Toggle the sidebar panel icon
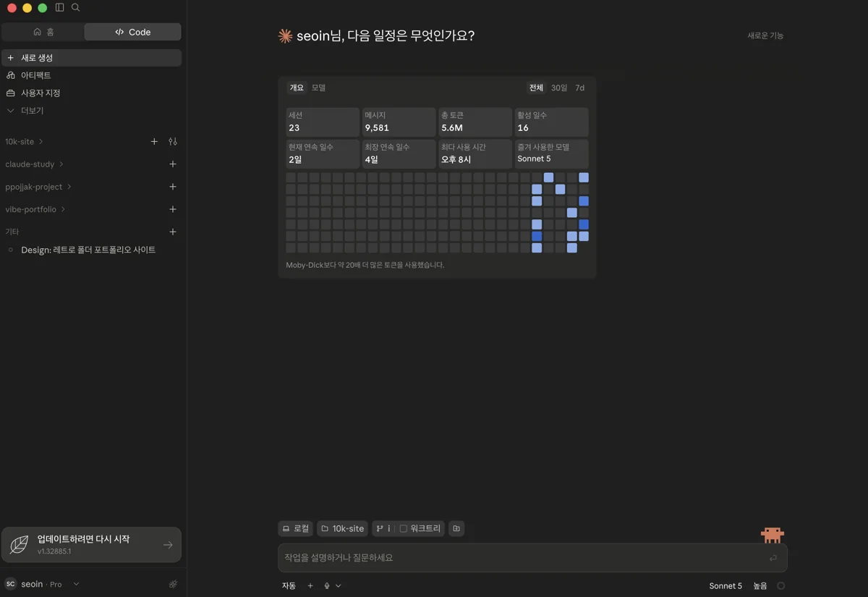Viewport: 868px width, 597px height. coord(59,7)
